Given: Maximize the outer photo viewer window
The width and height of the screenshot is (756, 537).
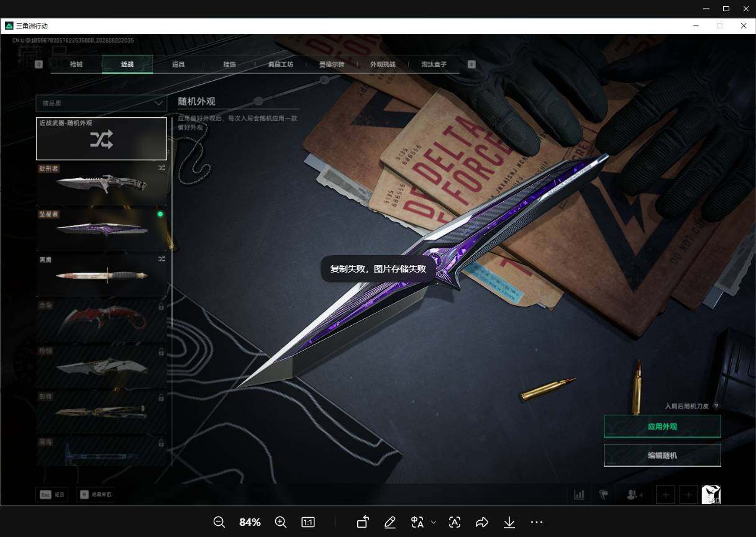Looking at the screenshot, I should tap(726, 9).
